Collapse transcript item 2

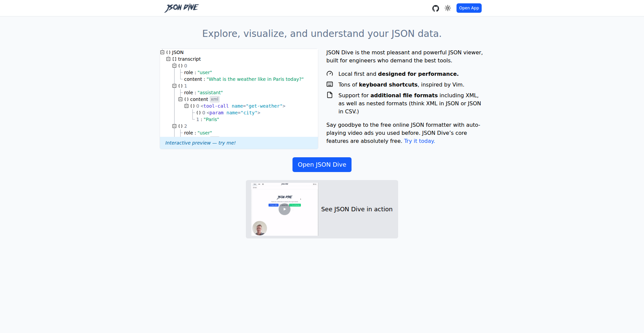coord(174,126)
